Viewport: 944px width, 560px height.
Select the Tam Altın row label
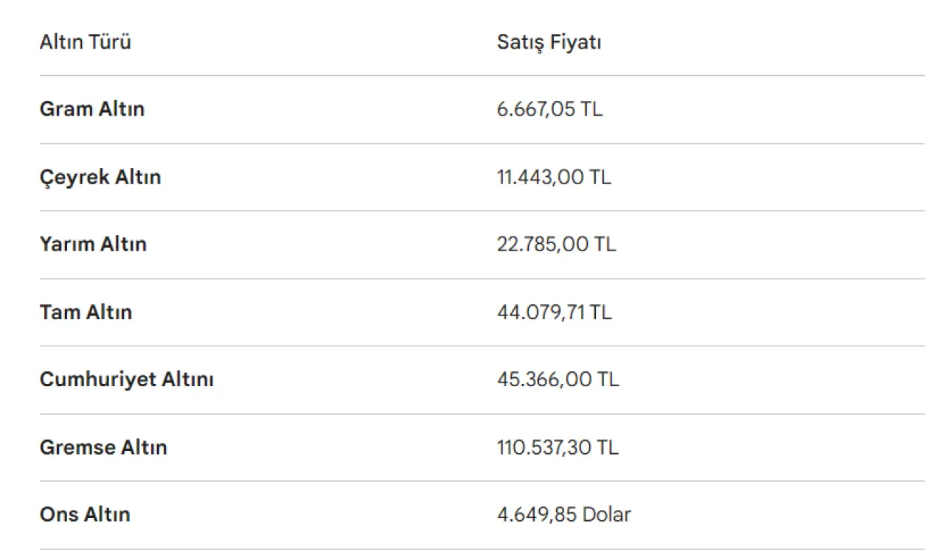click(x=86, y=312)
